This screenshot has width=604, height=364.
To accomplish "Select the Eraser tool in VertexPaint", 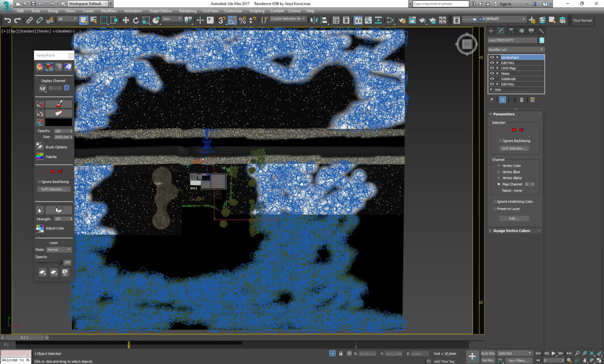I will pos(58,113).
